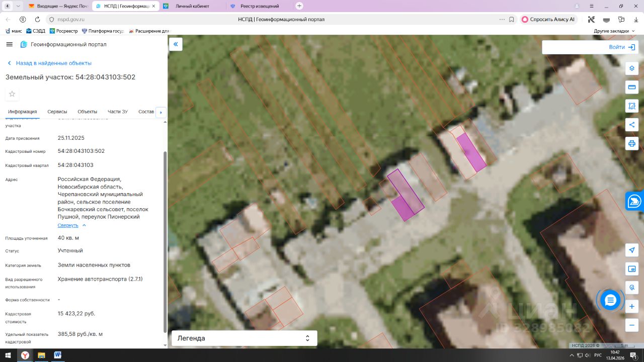The height and width of the screenshot is (362, 644).
Task: Click the nspd.gov.ru address field
Action: click(70, 20)
